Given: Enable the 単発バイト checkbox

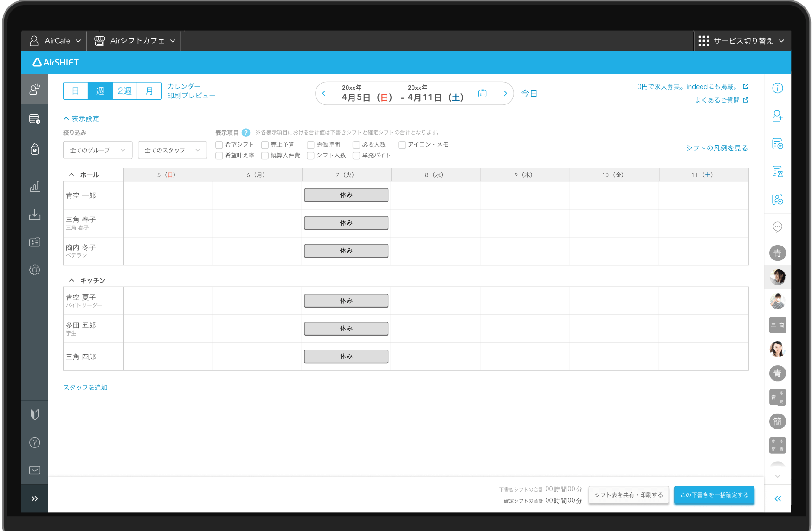Looking at the screenshot, I should point(356,155).
